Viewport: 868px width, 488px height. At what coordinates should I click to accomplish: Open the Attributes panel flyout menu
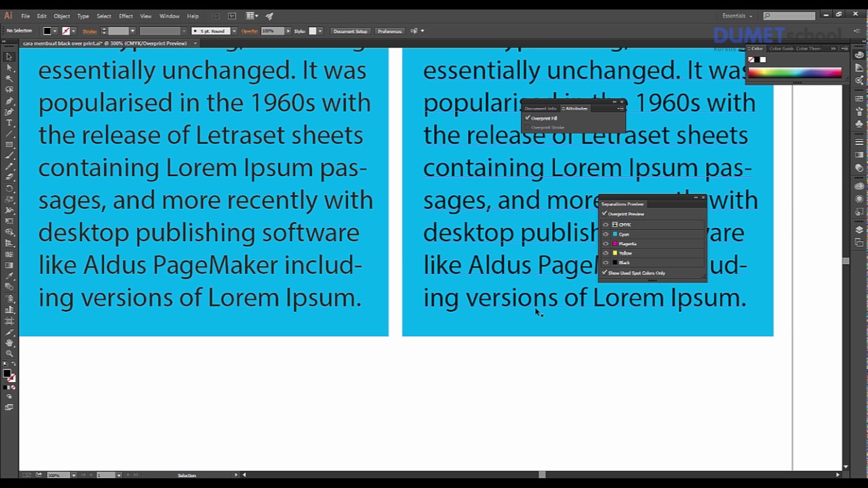620,108
